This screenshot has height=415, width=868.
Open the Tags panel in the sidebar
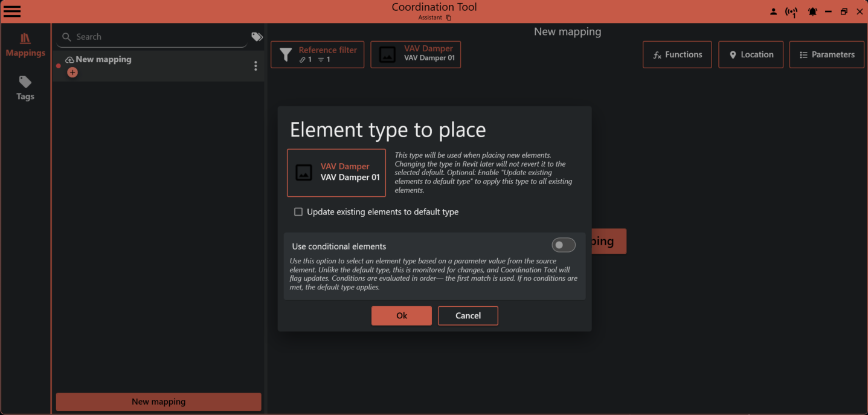(25, 88)
